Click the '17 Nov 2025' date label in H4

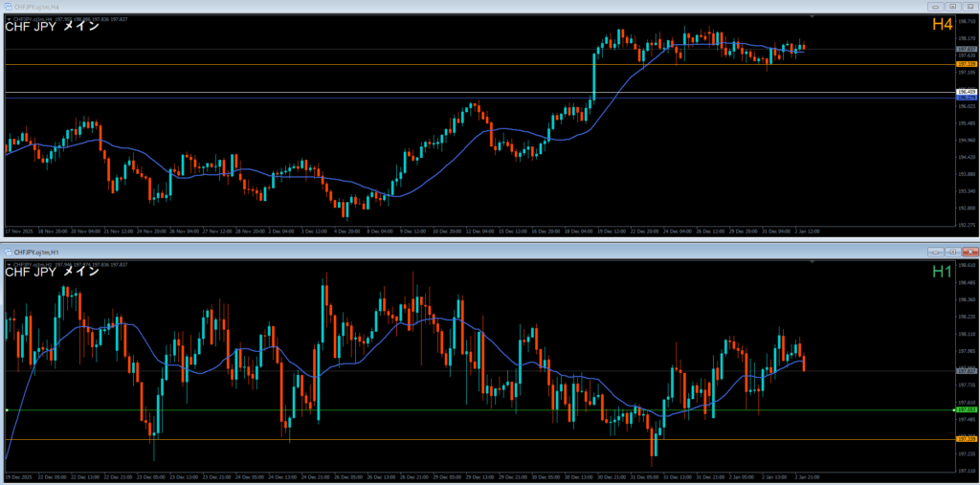19,231
